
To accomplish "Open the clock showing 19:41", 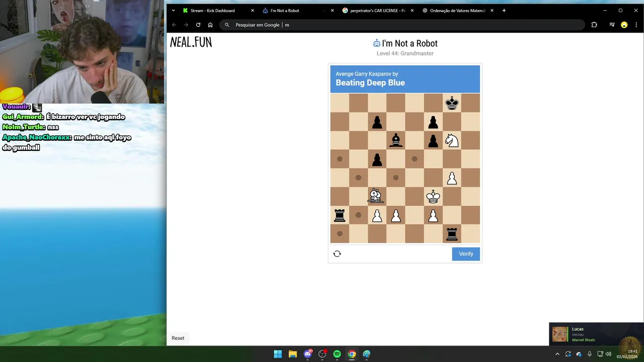I will click(627, 354).
